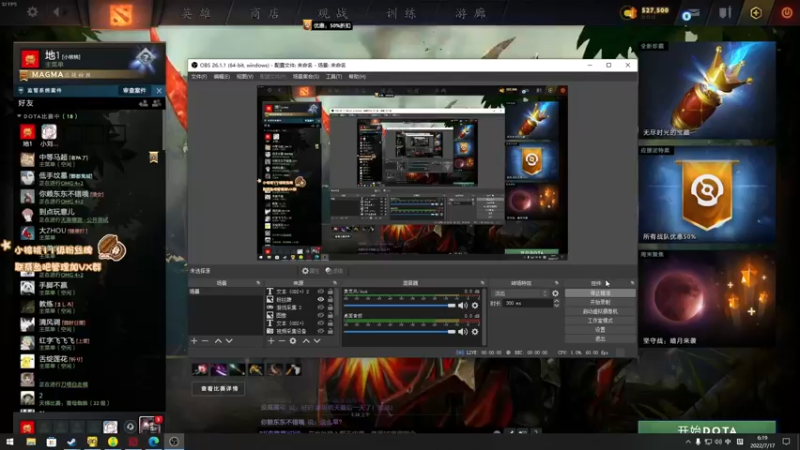Open the Dota Plus hexagon icon
The image size is (800, 450).
click(x=756, y=12)
